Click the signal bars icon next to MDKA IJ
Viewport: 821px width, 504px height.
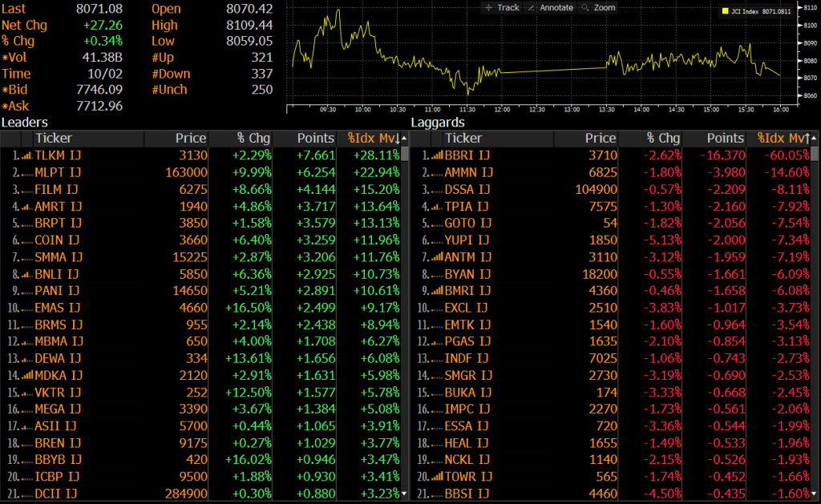[x=26, y=375]
